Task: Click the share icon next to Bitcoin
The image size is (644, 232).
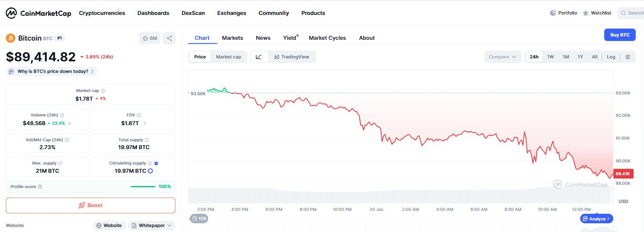Action: pyautogui.click(x=169, y=38)
